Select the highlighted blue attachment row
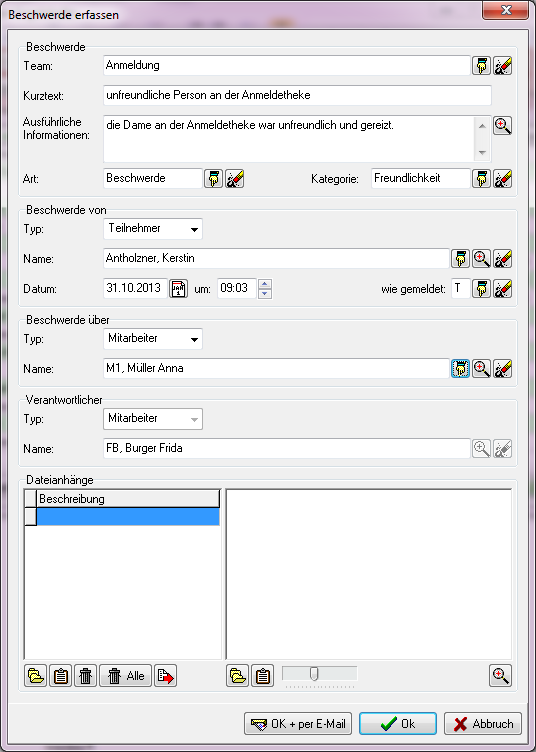 128,517
